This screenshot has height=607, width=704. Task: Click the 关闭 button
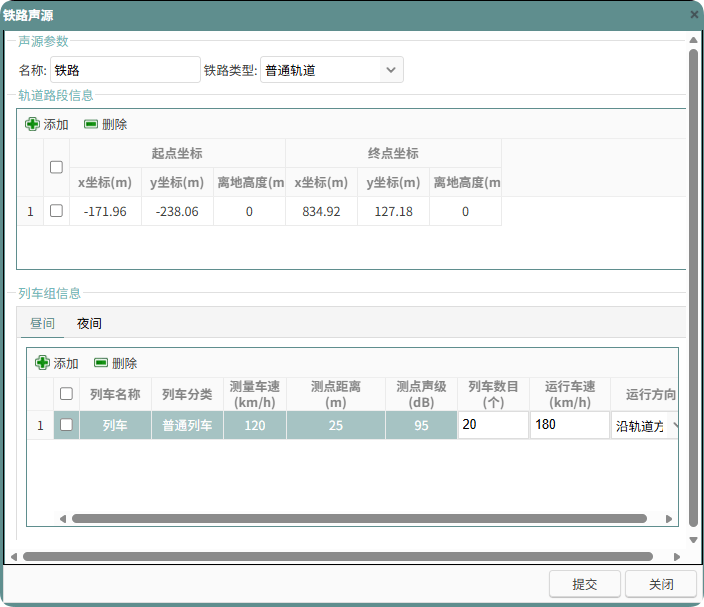[661, 584]
